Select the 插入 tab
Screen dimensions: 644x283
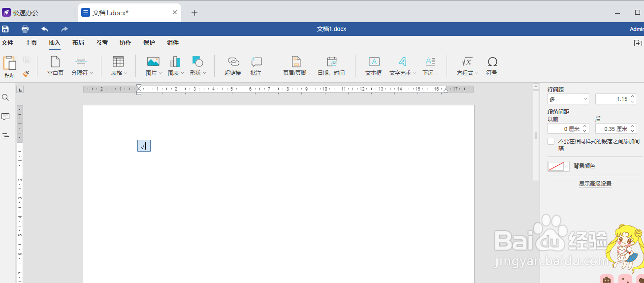pyautogui.click(x=54, y=43)
